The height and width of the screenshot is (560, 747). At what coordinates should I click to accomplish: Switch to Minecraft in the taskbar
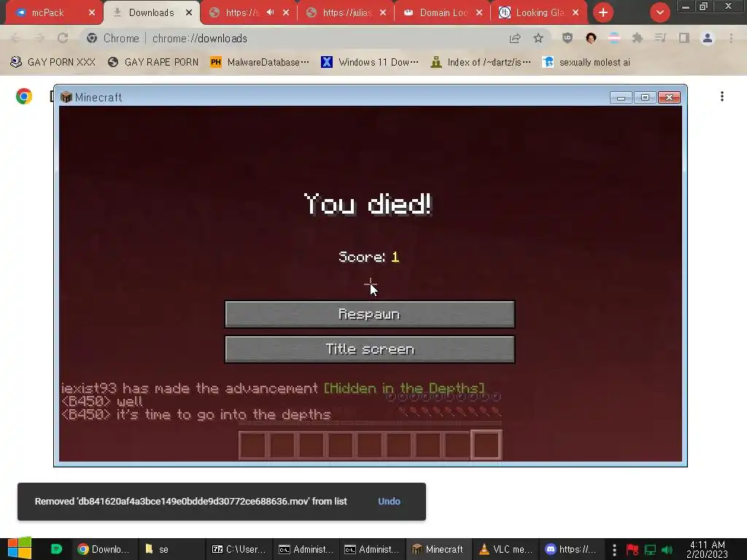[x=438, y=549]
